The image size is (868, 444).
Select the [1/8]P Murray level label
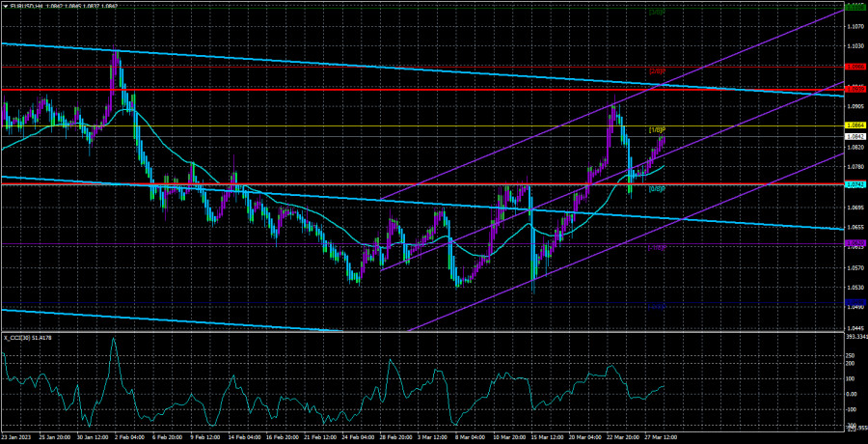(x=657, y=130)
